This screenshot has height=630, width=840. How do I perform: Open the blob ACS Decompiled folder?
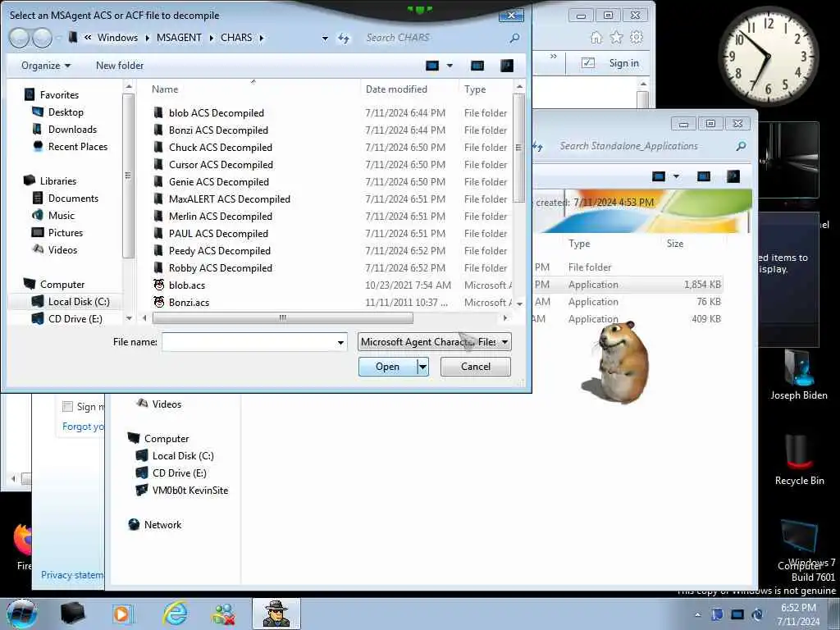tap(217, 113)
